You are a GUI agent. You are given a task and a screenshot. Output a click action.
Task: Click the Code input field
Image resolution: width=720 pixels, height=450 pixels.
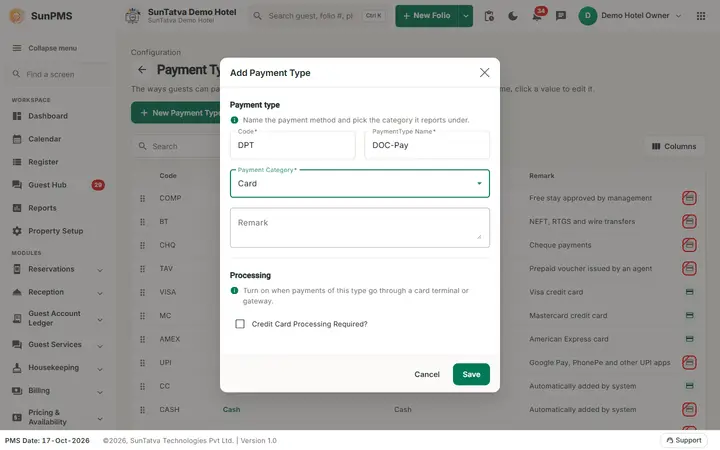click(x=292, y=145)
